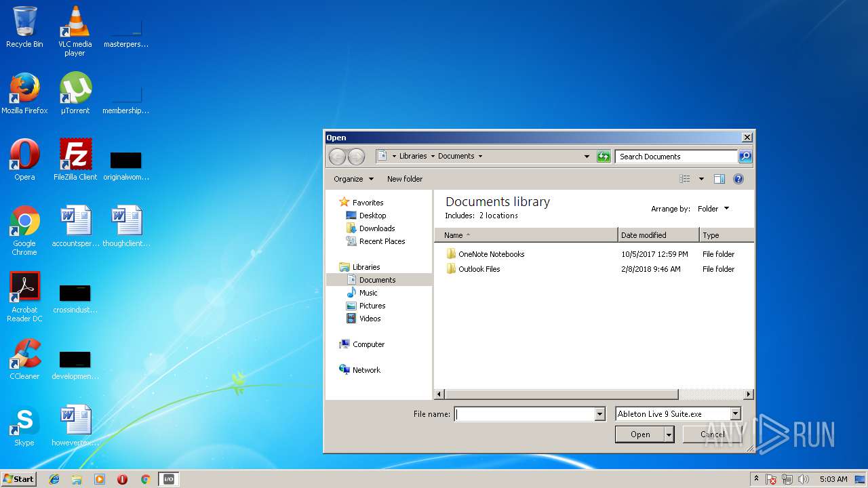Viewport: 868px width, 488px height.
Task: Select Downloads under Favorites
Action: pyautogui.click(x=377, y=228)
